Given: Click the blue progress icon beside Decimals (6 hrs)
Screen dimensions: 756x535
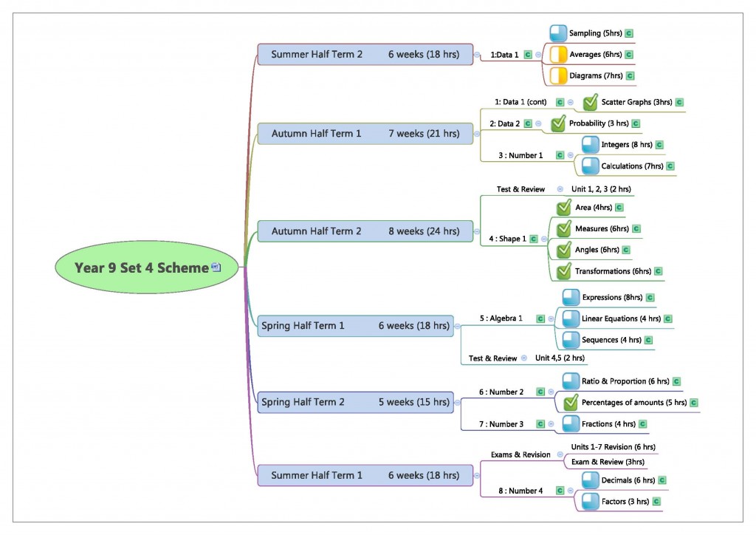Looking at the screenshot, I should (590, 480).
